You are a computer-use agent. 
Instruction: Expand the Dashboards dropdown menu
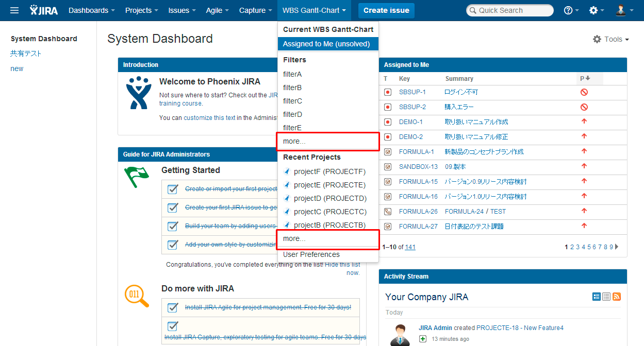91,10
